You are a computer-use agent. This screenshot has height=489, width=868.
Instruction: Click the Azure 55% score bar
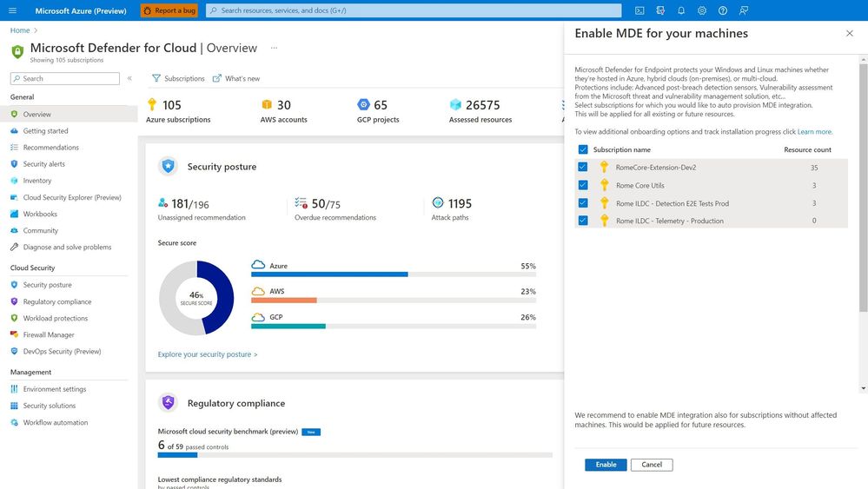[393, 274]
